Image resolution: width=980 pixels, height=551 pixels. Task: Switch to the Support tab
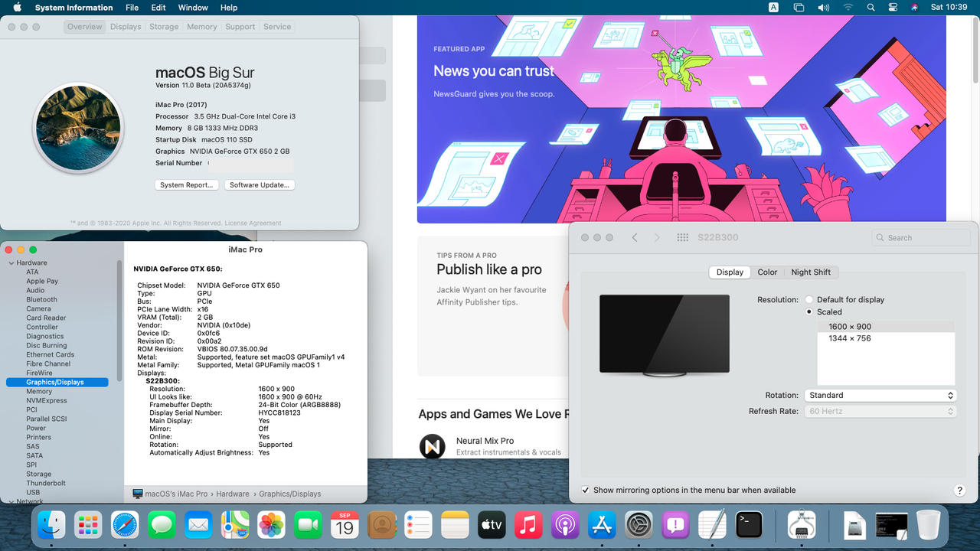[x=240, y=27]
